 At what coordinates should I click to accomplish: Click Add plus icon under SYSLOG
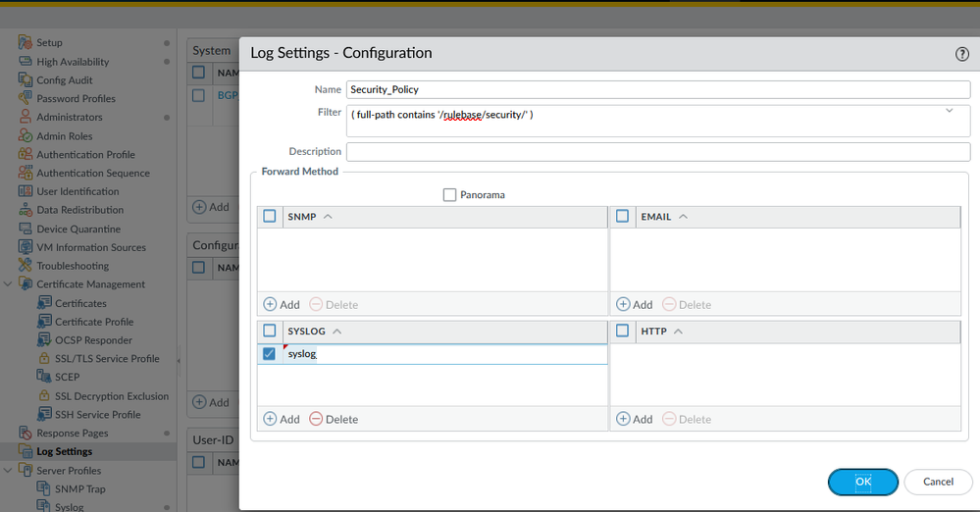[270, 419]
